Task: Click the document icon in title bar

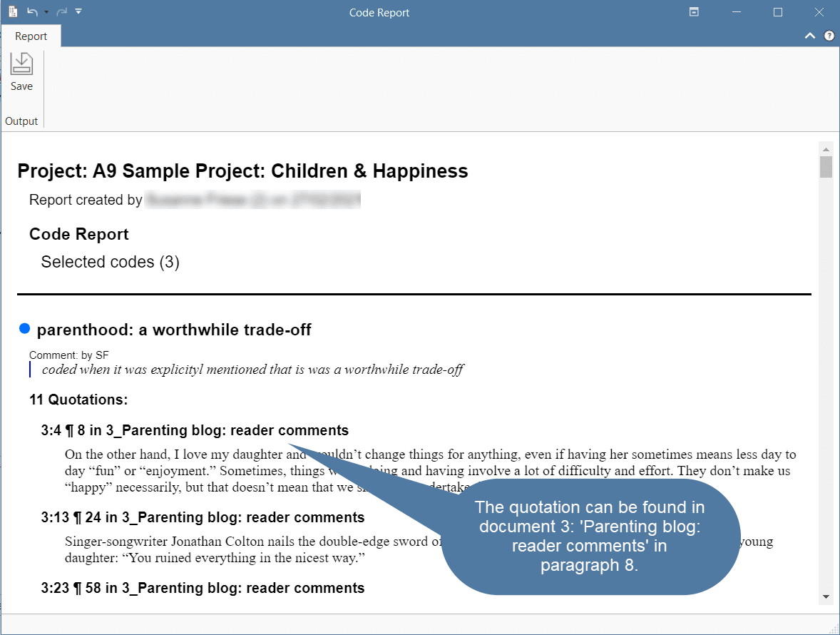Action: pos(13,11)
